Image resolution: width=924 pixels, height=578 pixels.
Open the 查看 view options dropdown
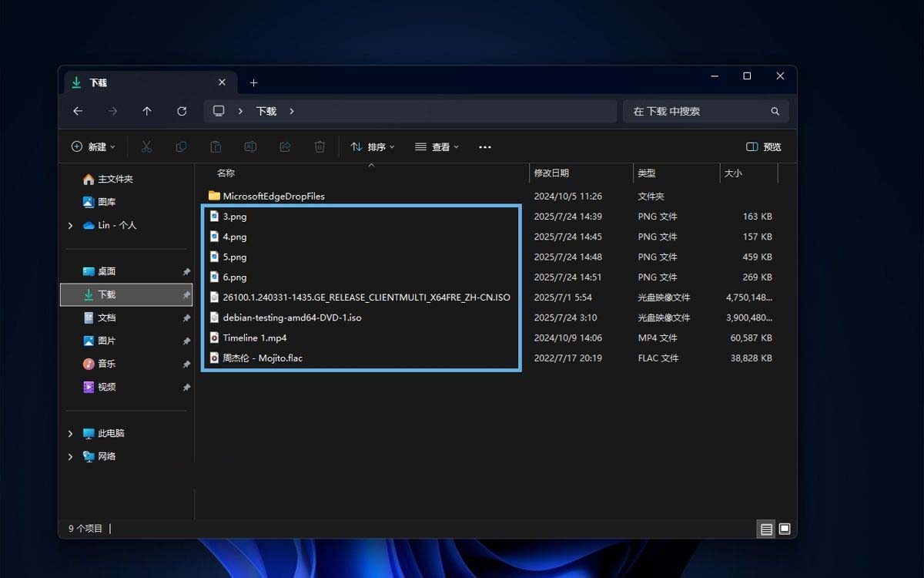coord(437,146)
